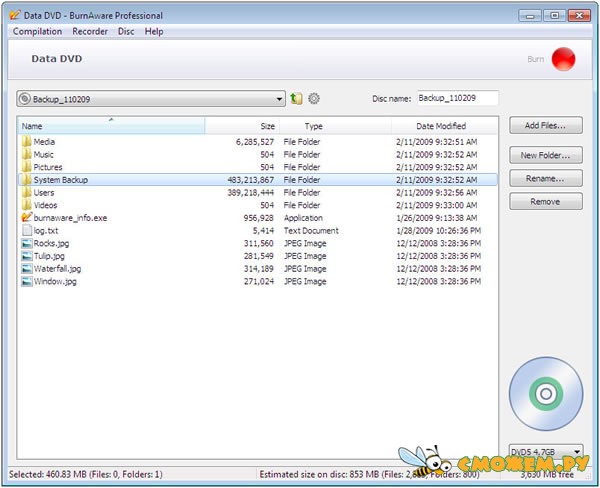The image size is (600, 488).
Task: Click the size value 6,285,527
Action: click(x=255, y=142)
